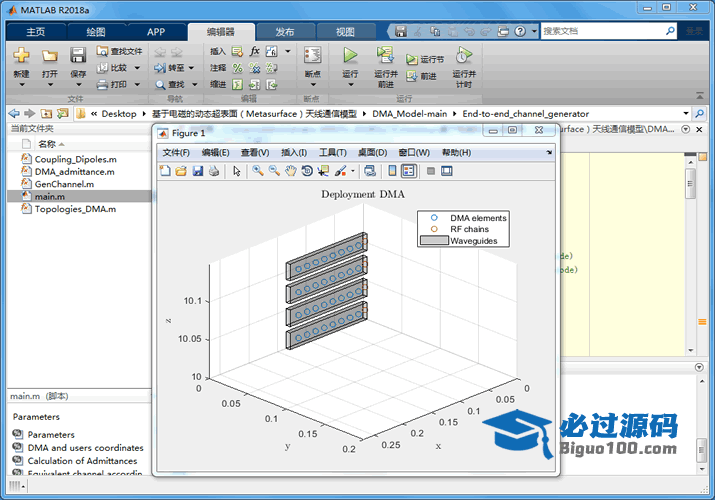Select Topologies_DMA.m file
Image resolution: width=715 pixels, height=500 pixels.
(76, 209)
